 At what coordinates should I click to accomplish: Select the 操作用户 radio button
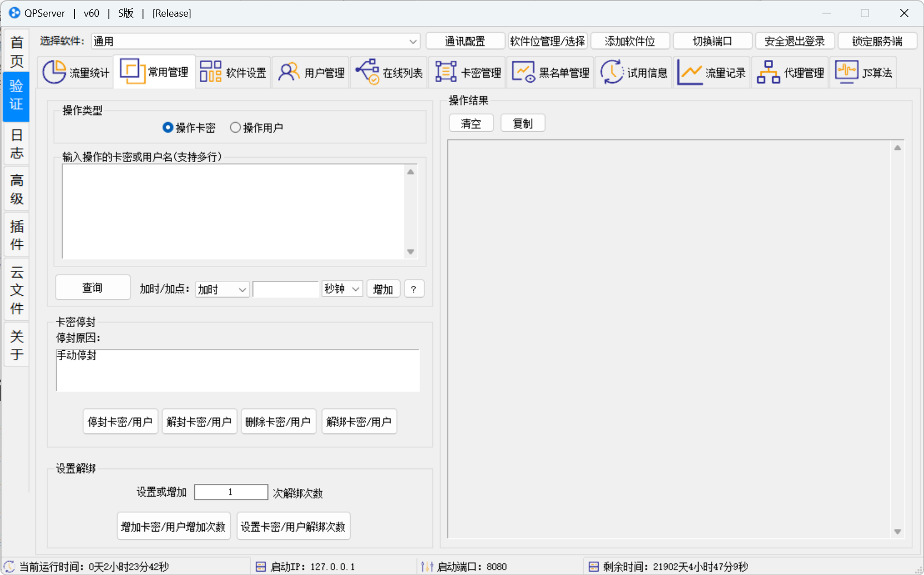[235, 128]
